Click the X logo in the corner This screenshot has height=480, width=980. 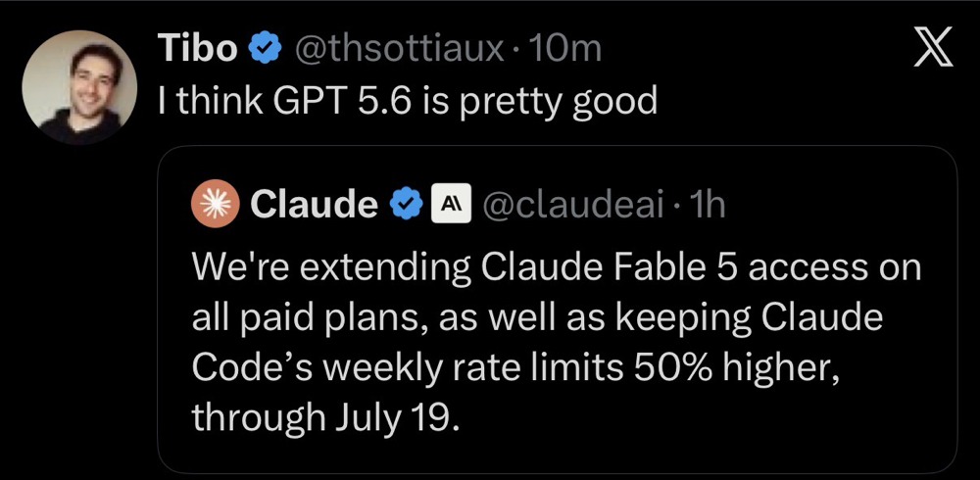(934, 47)
